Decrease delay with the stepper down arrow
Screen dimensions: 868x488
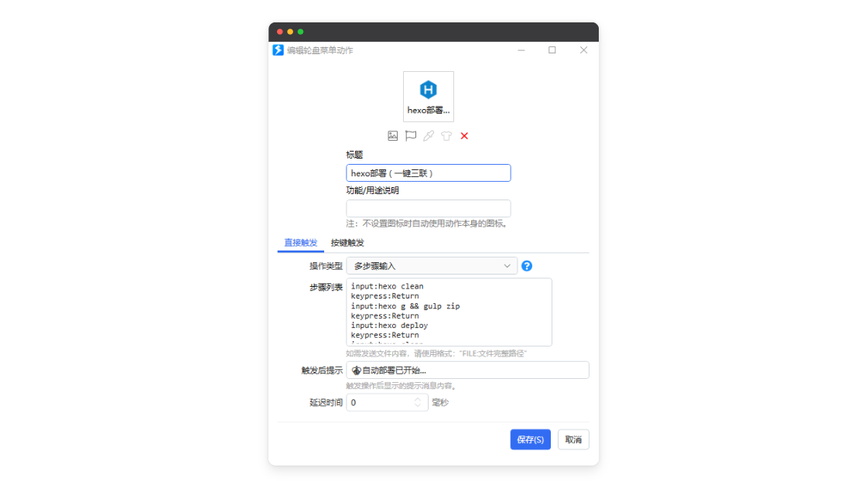(418, 406)
